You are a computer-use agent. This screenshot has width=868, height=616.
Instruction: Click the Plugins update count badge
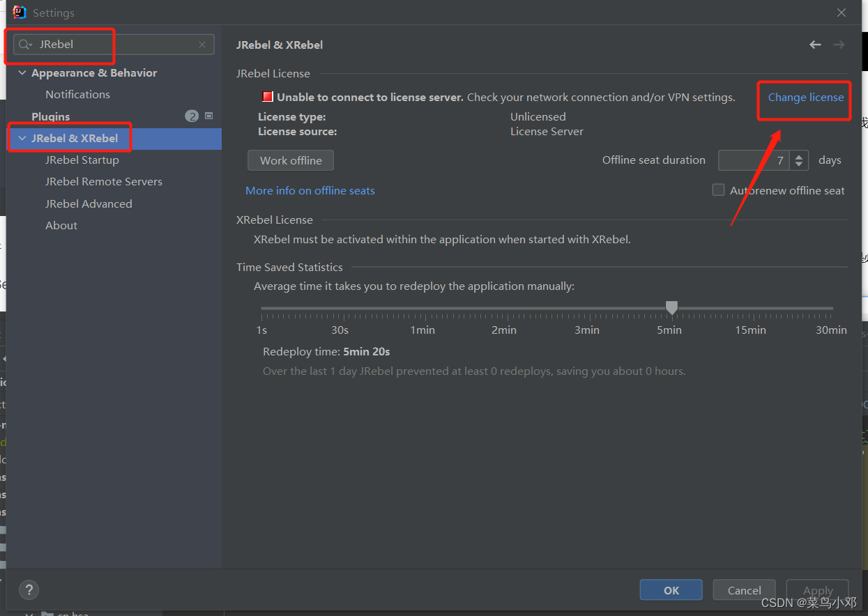tap(192, 116)
